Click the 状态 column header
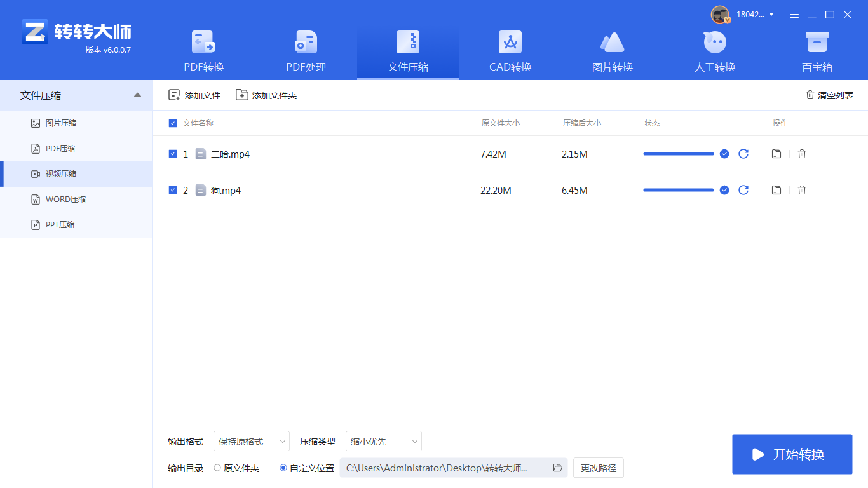 click(x=652, y=123)
